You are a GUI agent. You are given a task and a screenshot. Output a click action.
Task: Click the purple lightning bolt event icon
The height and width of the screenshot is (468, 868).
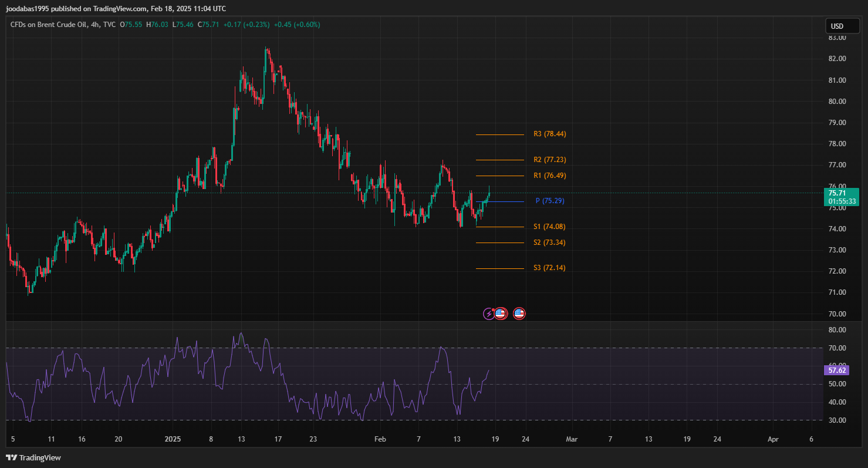click(x=488, y=314)
